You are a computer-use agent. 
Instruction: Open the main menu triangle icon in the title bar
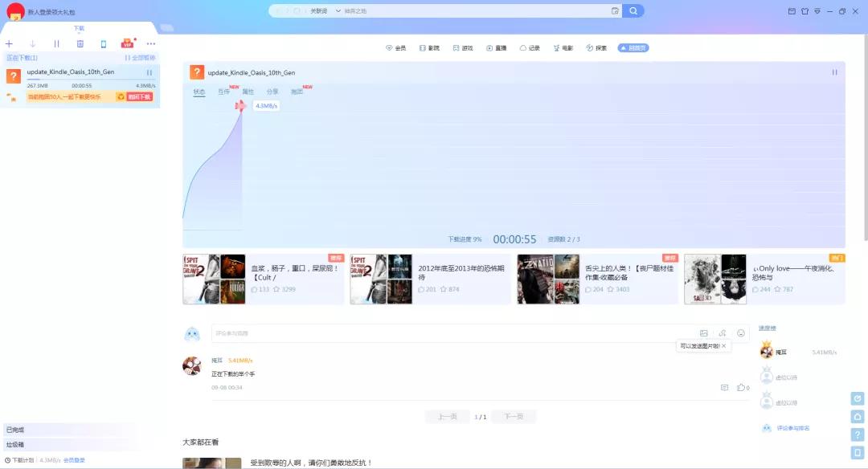[817, 11]
